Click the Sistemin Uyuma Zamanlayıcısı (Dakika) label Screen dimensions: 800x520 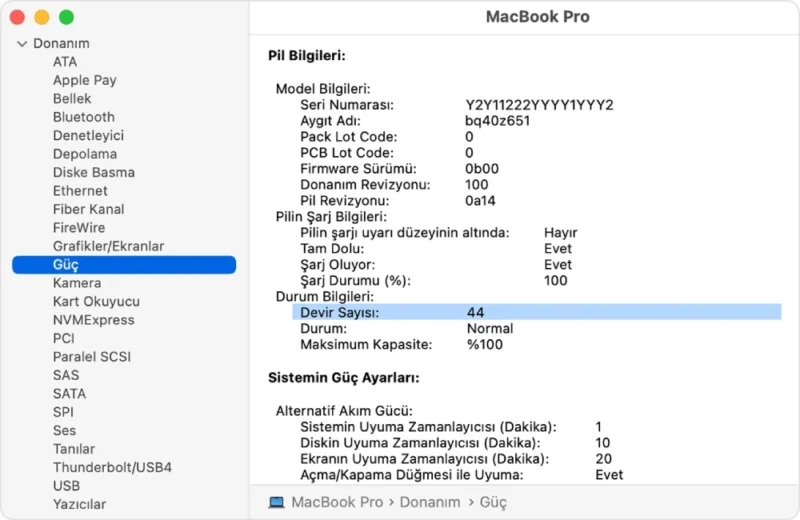pos(428,427)
